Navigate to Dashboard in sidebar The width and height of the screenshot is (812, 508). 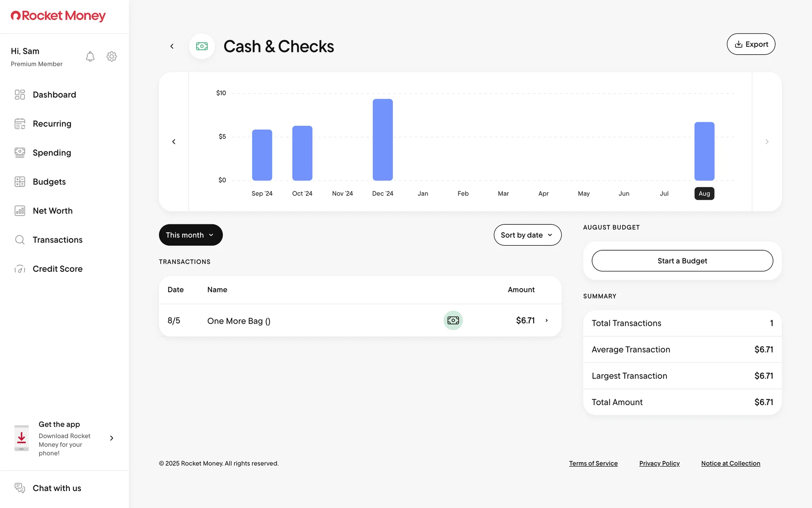(54, 95)
